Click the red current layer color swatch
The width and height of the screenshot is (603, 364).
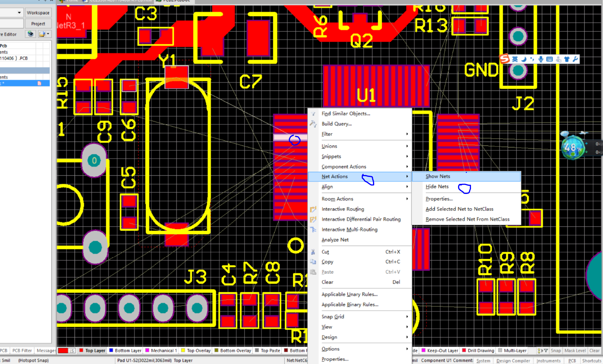tap(63, 351)
